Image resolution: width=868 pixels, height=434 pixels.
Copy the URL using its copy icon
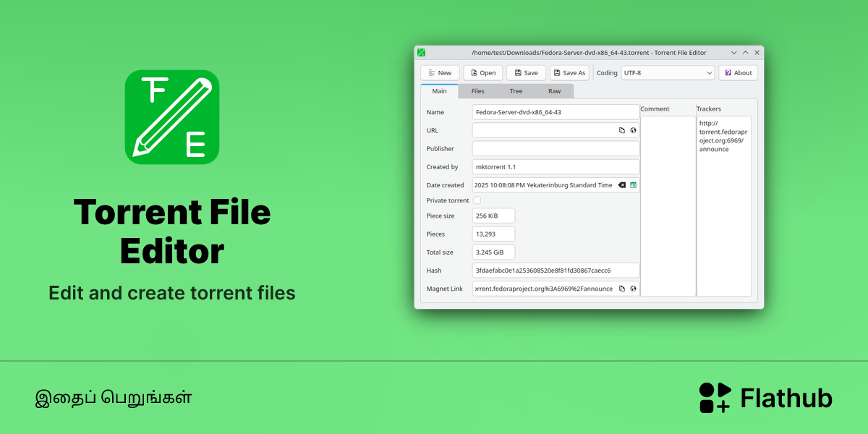(x=621, y=130)
